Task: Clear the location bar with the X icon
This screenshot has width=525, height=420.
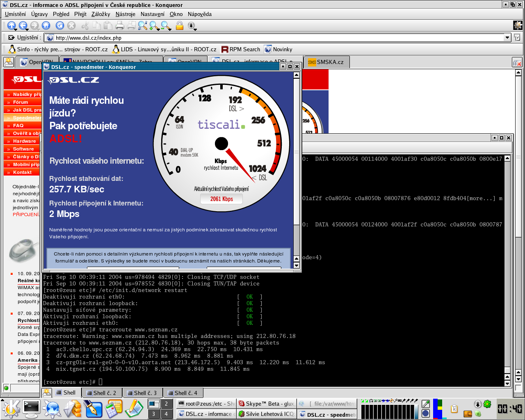Action: (x=11, y=37)
